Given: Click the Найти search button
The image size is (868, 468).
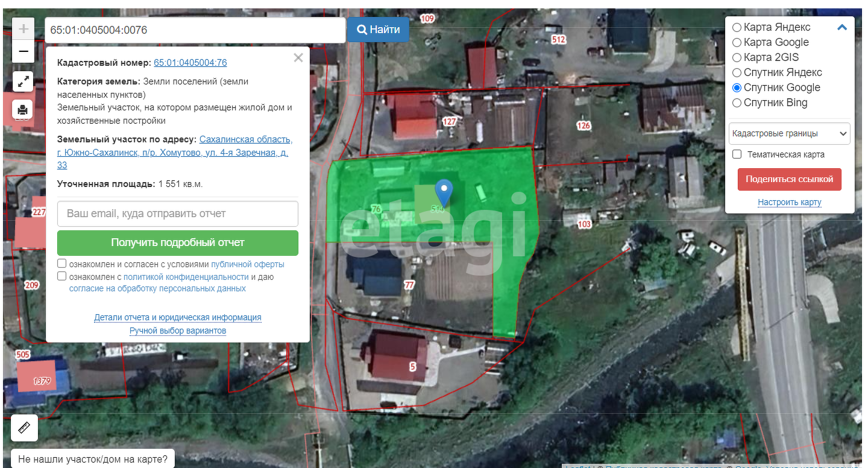Looking at the screenshot, I should pos(378,30).
